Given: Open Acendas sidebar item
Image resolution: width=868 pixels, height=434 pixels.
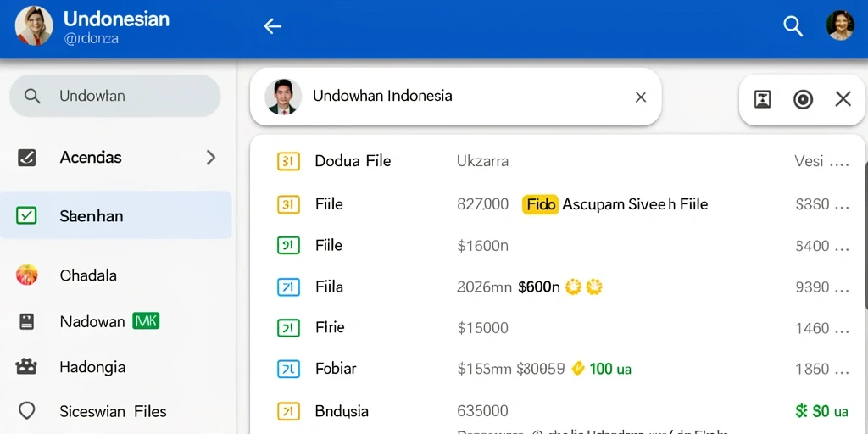Looking at the screenshot, I should tap(115, 158).
